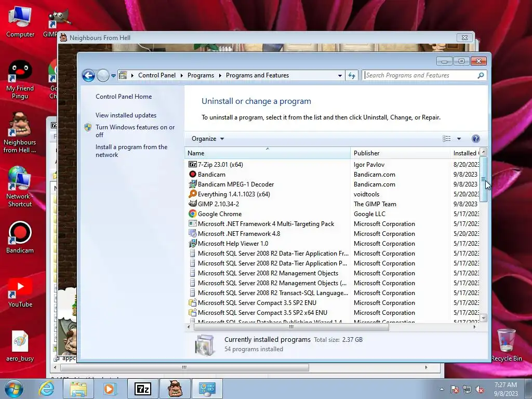Expand breadcrumb arrow after Control Panel

coord(181,76)
